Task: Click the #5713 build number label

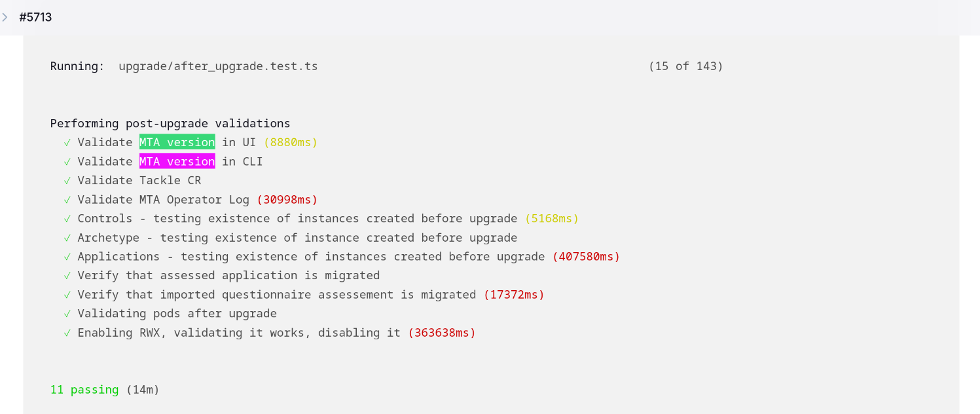Action: point(35,17)
